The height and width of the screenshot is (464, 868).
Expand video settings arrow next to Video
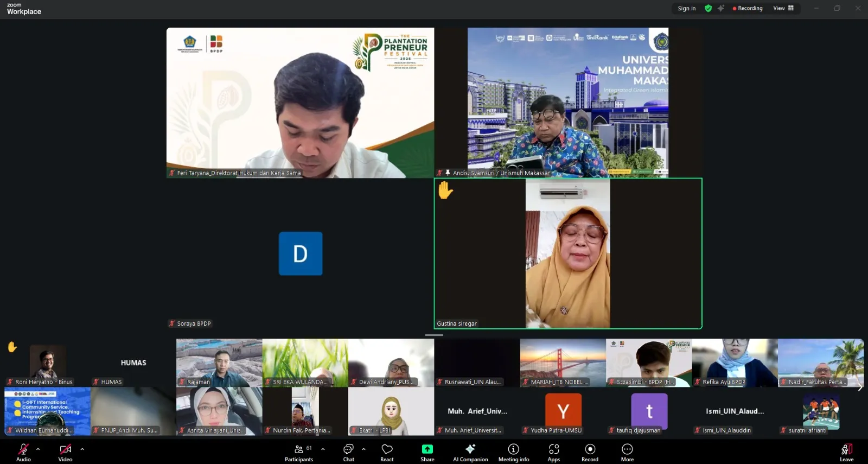[82, 449]
